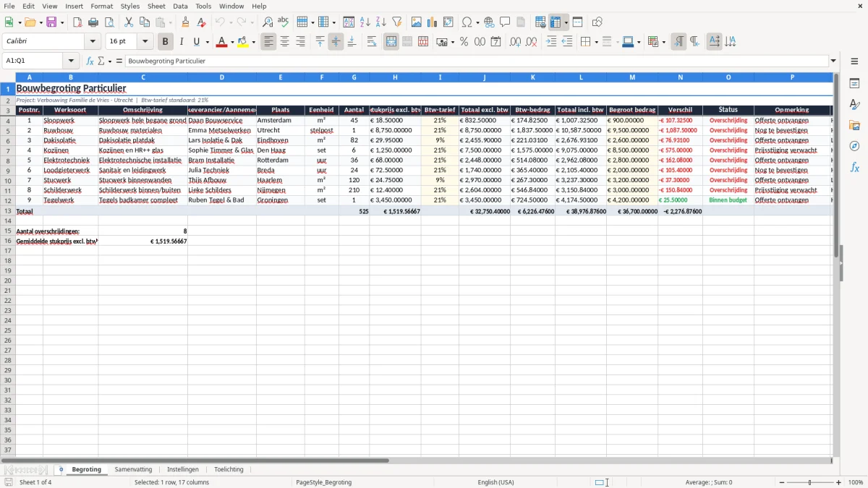This screenshot has height=488, width=868.
Task: Format cells as percent
Action: 464,42
